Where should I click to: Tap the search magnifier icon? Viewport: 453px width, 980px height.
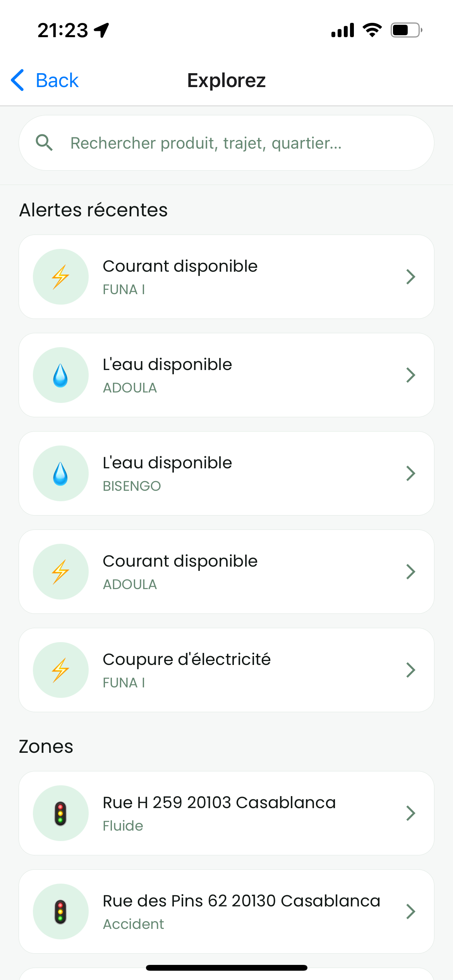click(44, 143)
